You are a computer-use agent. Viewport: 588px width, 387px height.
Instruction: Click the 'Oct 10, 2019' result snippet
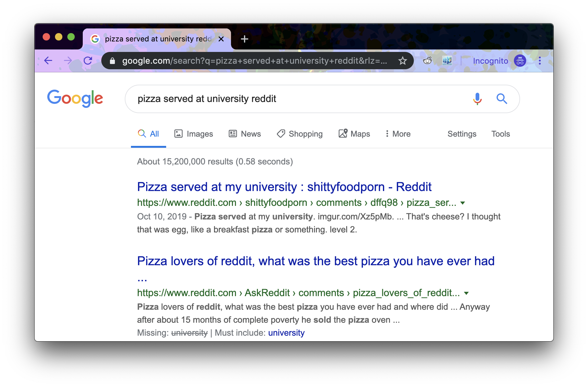[319, 223]
